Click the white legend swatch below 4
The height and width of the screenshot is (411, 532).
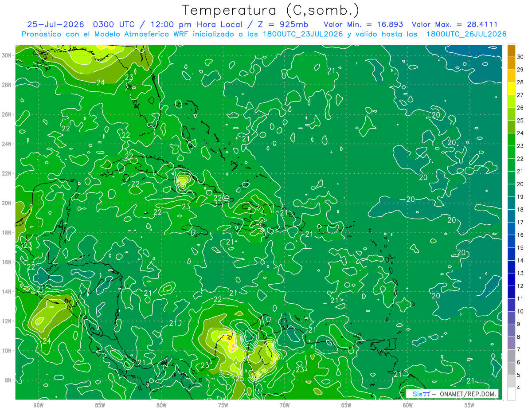pyautogui.click(x=511, y=394)
